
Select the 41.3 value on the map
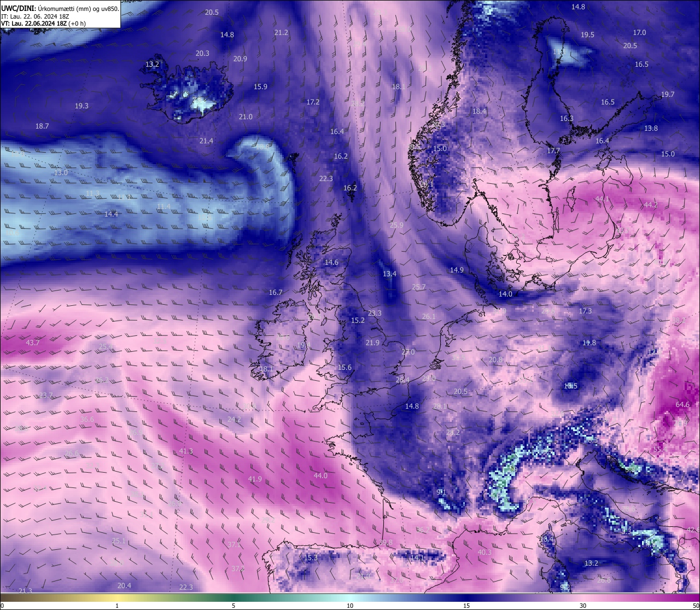click(186, 451)
